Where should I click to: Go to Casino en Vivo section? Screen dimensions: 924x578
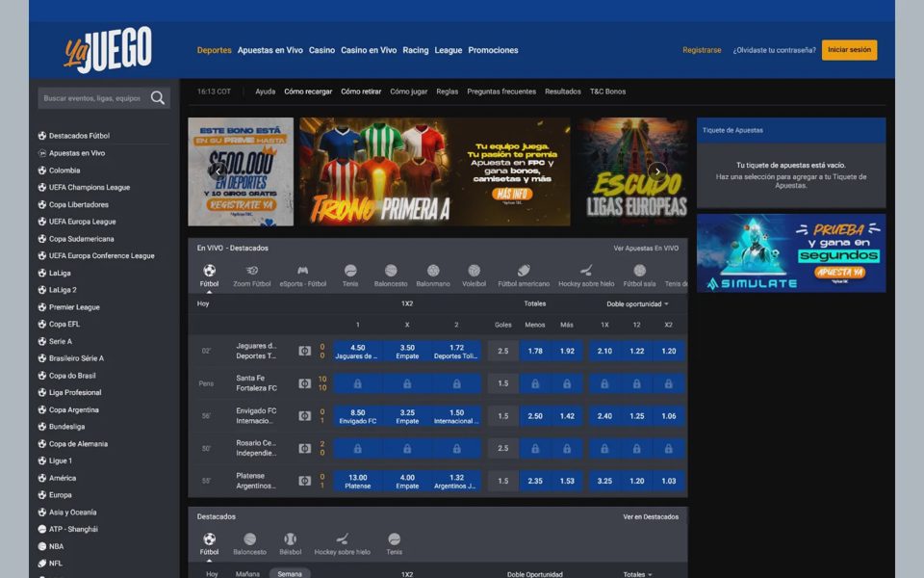[x=369, y=50]
